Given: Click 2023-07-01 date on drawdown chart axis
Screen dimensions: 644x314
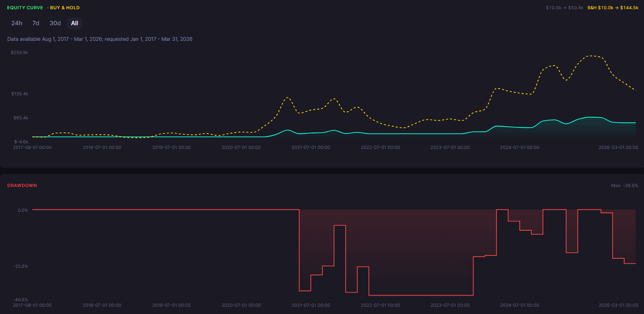Looking at the screenshot, I should point(450,305).
